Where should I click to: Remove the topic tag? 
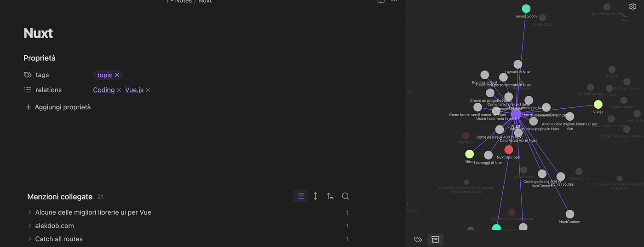click(x=117, y=75)
